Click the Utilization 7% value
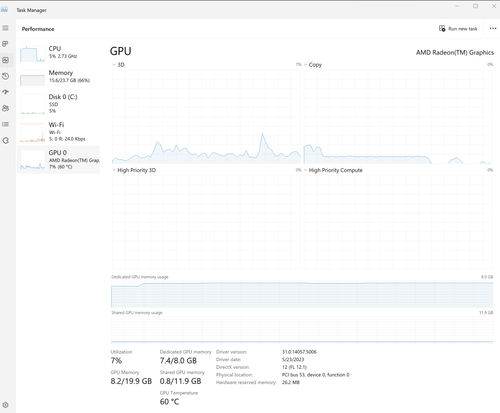The width and height of the screenshot is (500, 413). (x=116, y=361)
